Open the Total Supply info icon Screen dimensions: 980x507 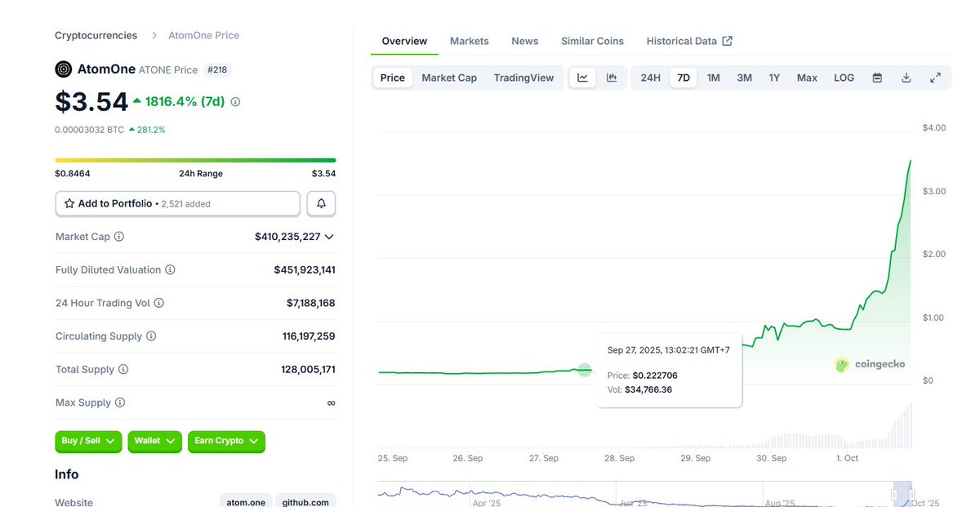(123, 369)
